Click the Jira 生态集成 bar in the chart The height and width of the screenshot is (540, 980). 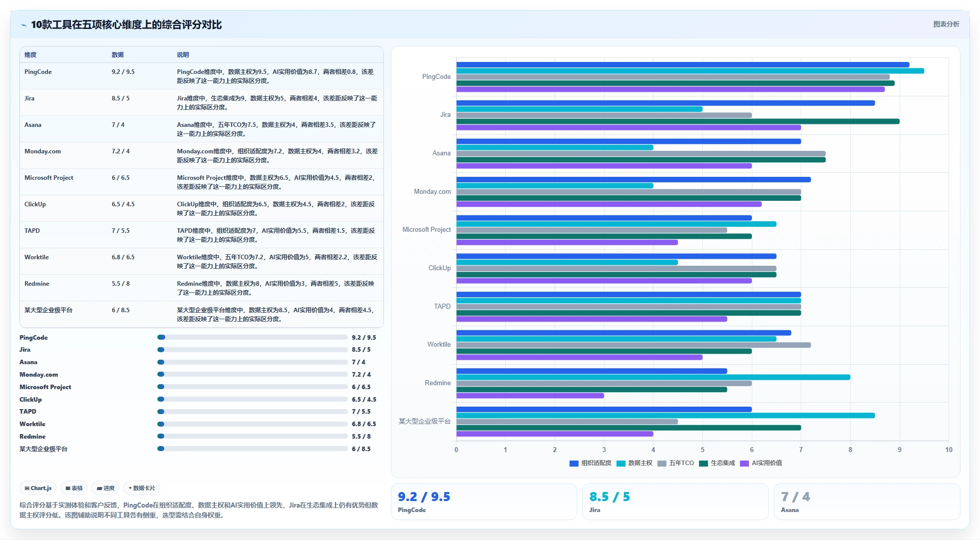[x=678, y=121]
